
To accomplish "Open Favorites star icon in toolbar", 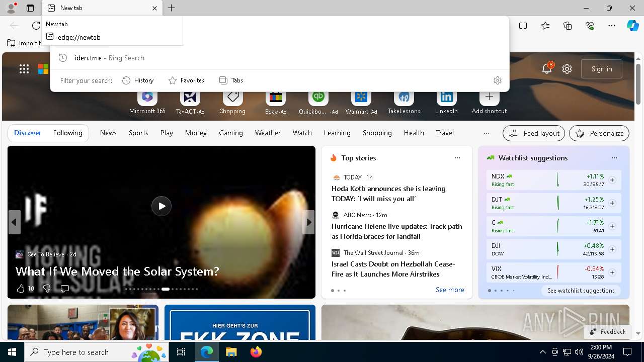I will click(545, 26).
